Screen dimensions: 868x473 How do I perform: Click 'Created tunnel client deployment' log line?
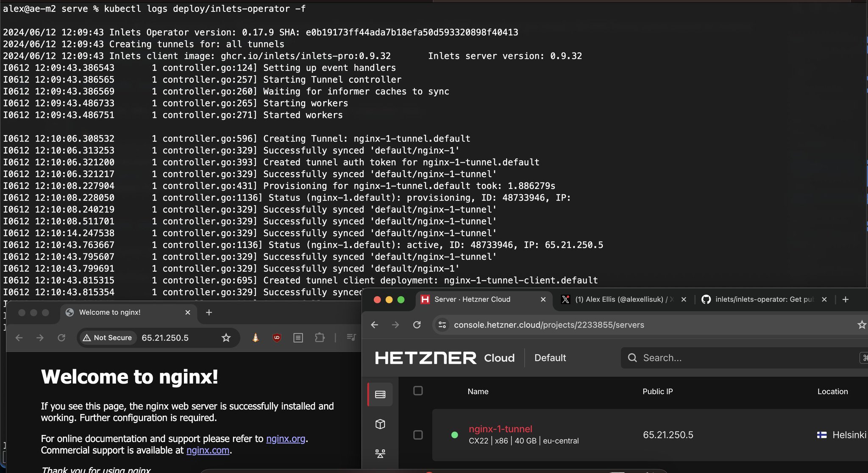300,280
